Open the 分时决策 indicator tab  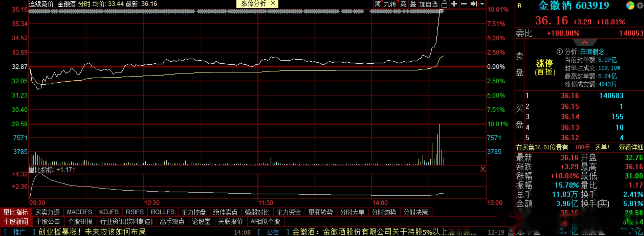[416, 212]
